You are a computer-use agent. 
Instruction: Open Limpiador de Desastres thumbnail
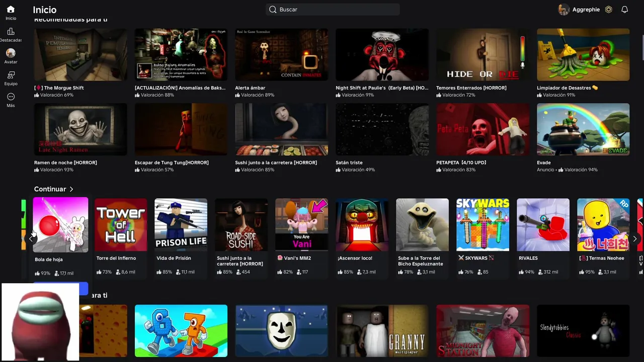[x=583, y=54]
